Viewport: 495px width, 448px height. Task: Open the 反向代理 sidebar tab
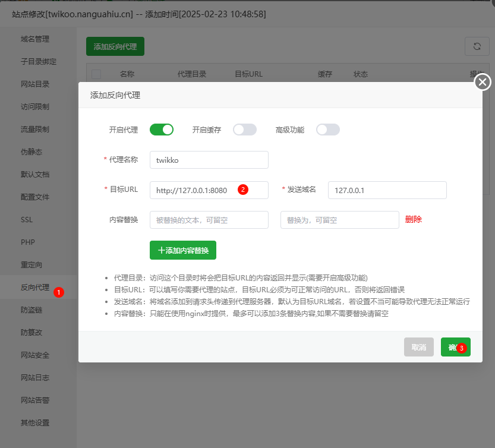pyautogui.click(x=35, y=288)
